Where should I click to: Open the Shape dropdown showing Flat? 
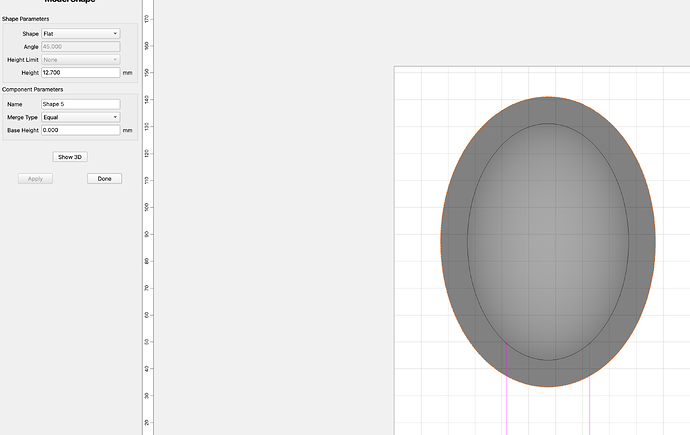[81, 33]
